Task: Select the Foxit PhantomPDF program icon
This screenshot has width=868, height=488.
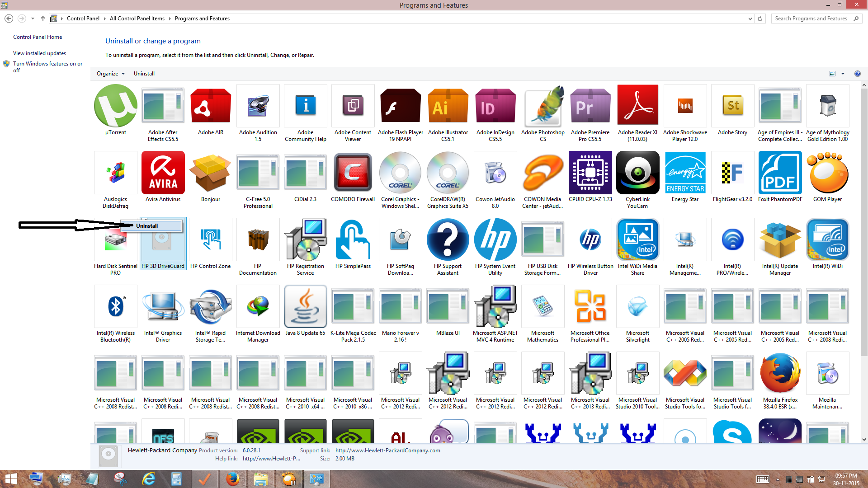Action: point(780,173)
